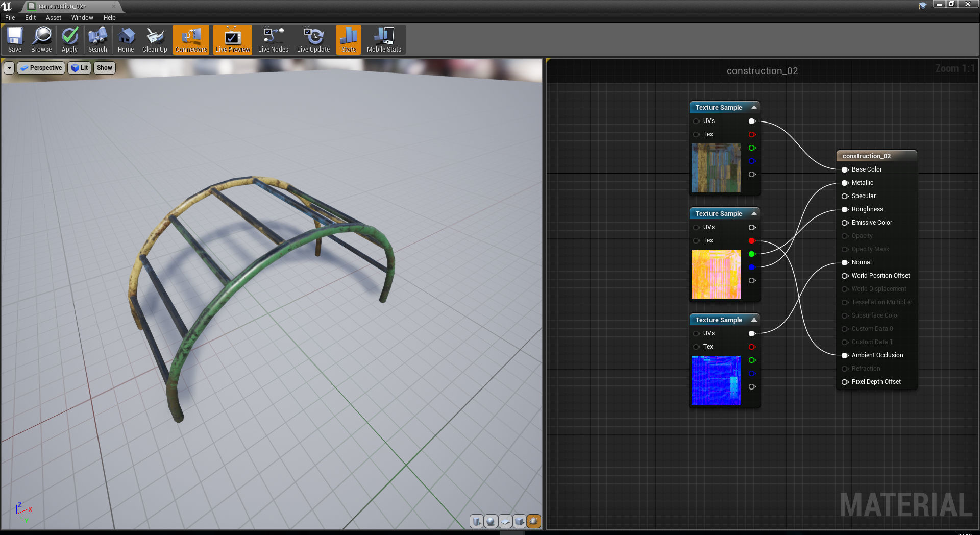Screen dimensions: 980x535
Task: Open the Search tool in the toolbar
Action: pos(97,40)
